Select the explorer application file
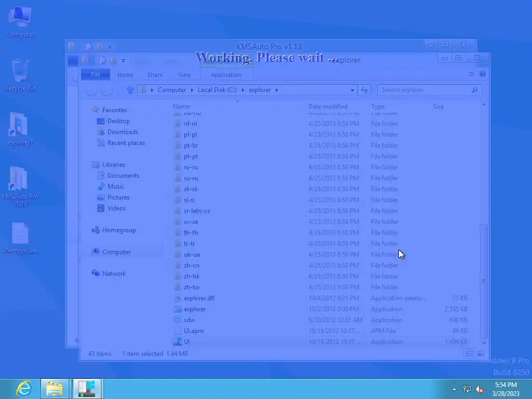Image resolution: width=532 pixels, height=399 pixels. (195, 309)
